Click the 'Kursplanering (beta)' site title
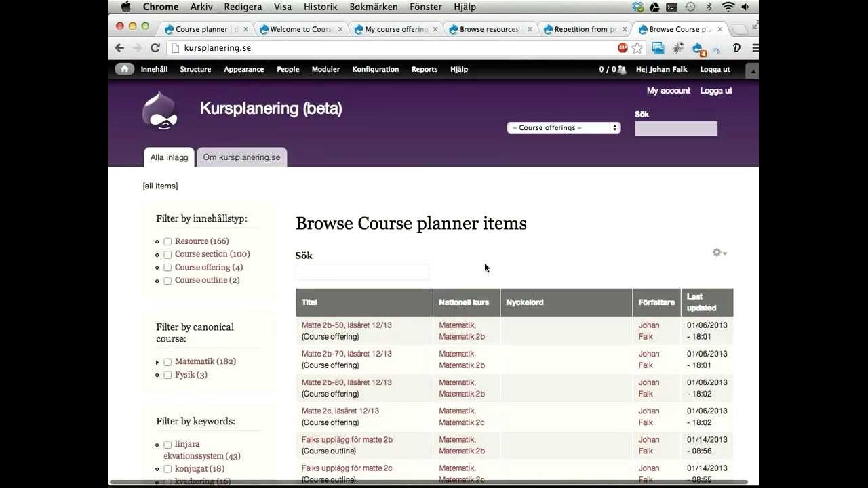Viewport: 868px width, 488px height. (271, 108)
